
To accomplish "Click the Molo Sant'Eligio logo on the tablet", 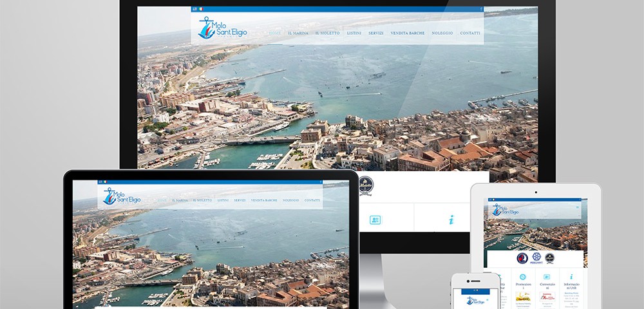I will 505,209.
